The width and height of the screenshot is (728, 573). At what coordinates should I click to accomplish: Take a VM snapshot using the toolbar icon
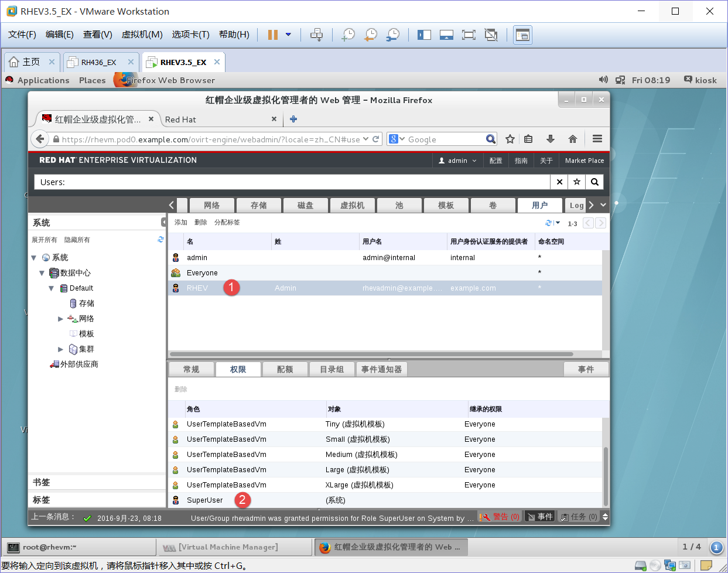tap(348, 35)
